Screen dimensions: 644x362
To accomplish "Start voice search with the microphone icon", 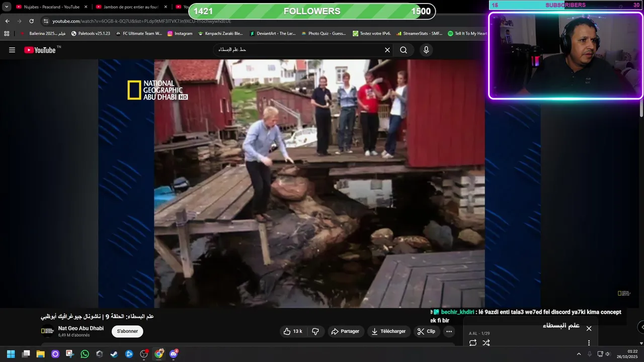I will pos(426,50).
